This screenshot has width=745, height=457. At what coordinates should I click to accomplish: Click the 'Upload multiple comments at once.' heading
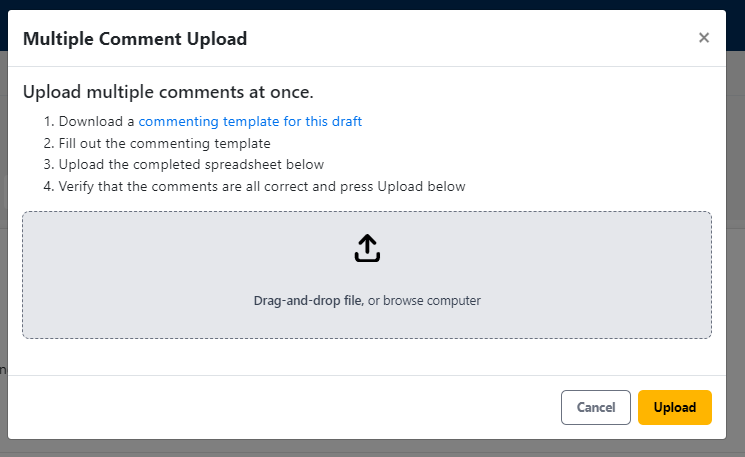click(168, 92)
